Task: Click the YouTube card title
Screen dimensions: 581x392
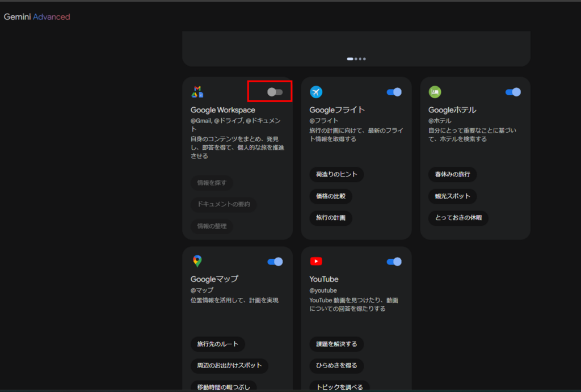Action: point(324,279)
